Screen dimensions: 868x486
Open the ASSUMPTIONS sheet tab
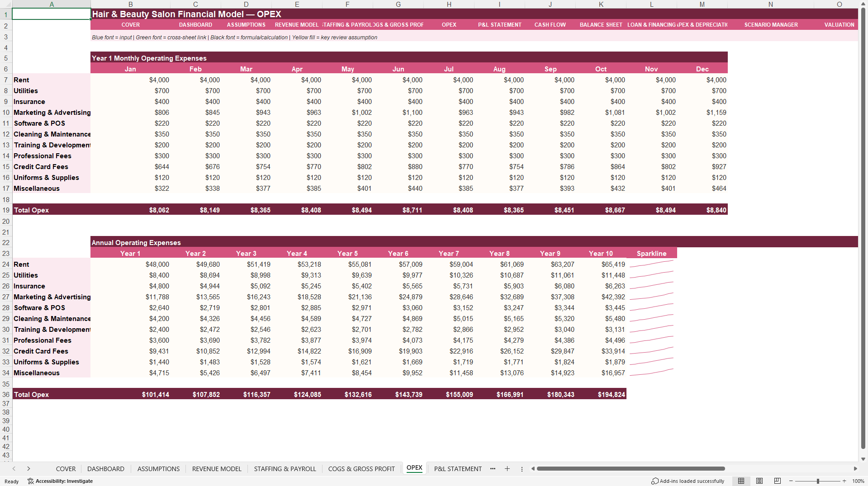pos(158,469)
